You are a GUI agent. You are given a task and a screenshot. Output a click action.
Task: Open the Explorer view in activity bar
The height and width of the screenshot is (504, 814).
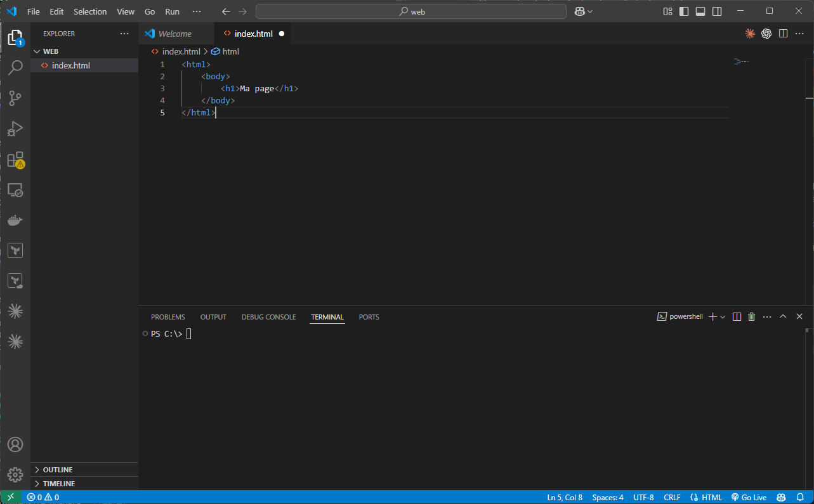[x=15, y=38]
